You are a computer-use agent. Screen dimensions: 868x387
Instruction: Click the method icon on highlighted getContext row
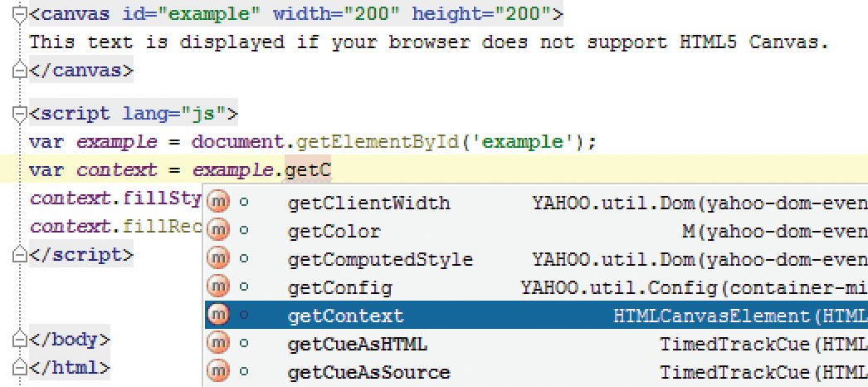click(x=217, y=316)
